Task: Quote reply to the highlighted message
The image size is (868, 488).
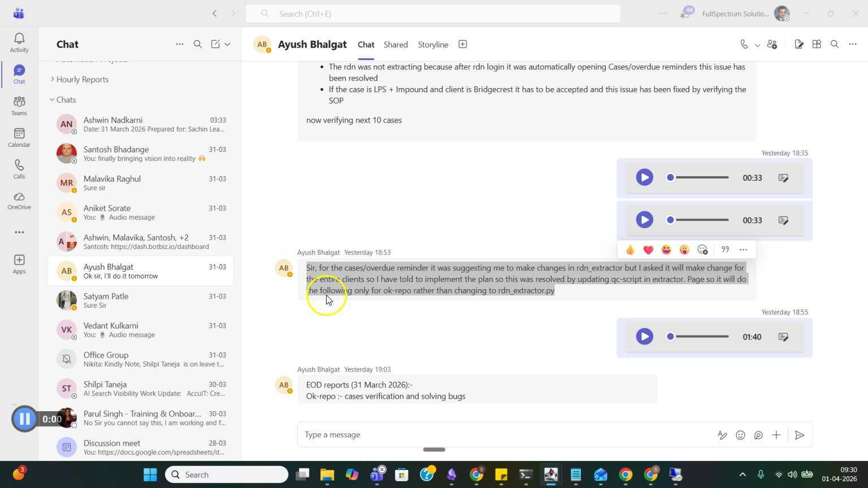Action: pos(725,250)
